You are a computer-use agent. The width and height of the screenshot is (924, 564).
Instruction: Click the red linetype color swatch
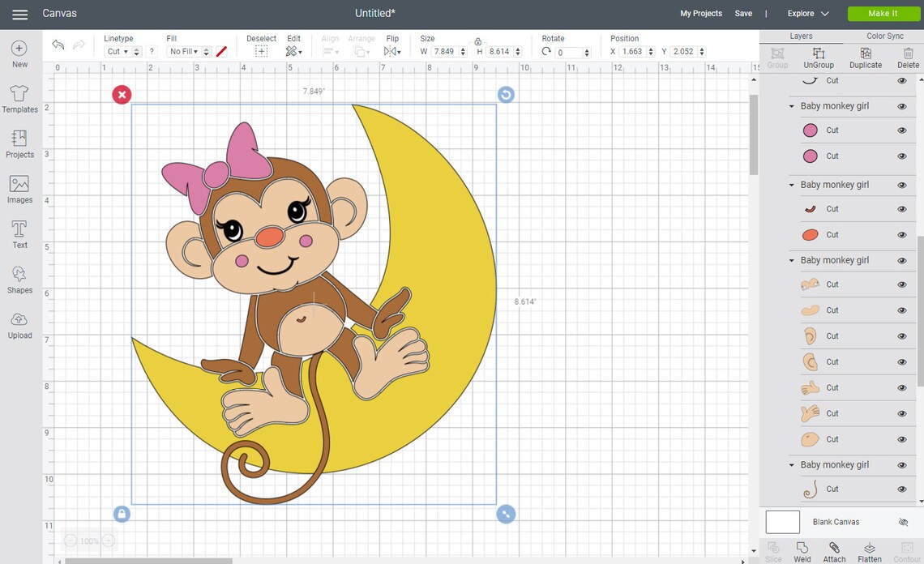point(221,51)
